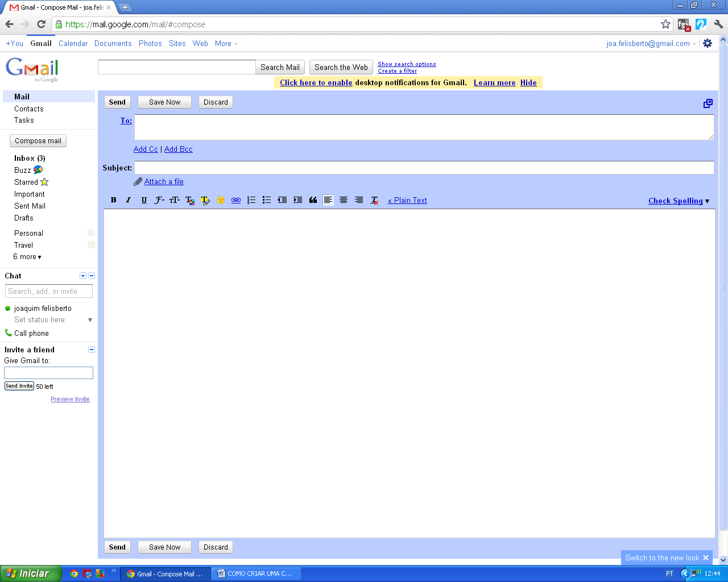Open the COMO CRIAR UMA C... taskbar window

pos(257,573)
